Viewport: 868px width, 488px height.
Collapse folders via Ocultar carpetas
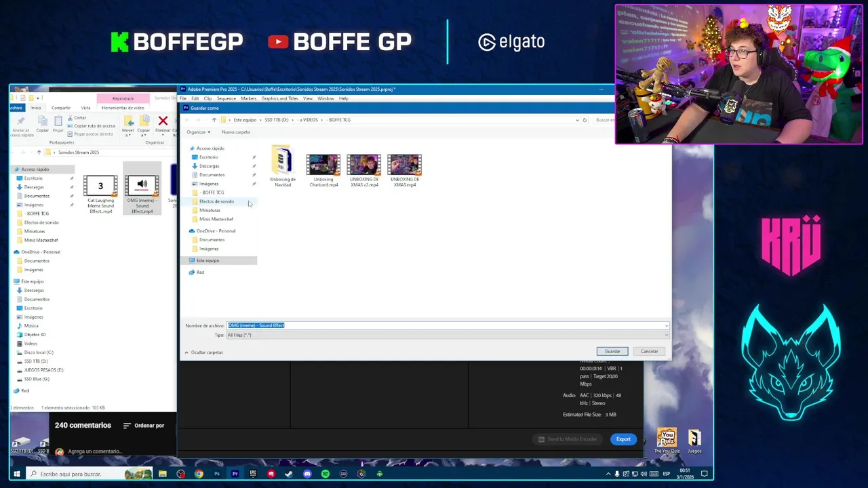[203, 352]
